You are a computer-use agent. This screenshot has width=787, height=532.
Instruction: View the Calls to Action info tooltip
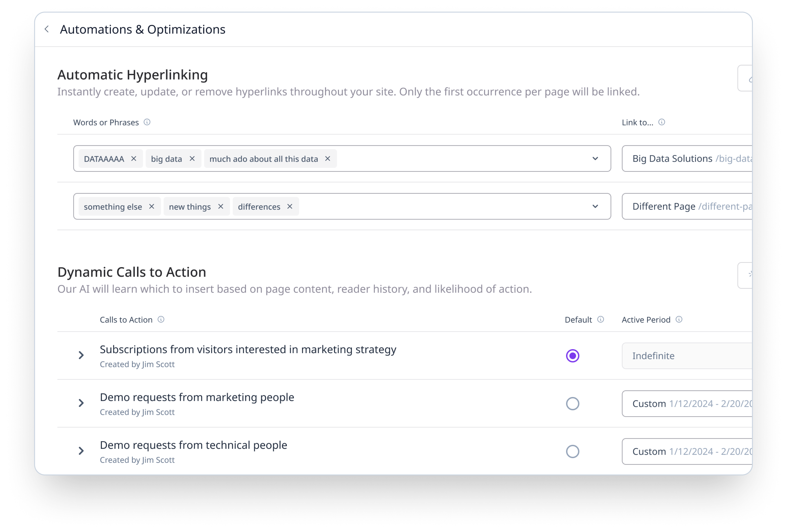pyautogui.click(x=161, y=319)
